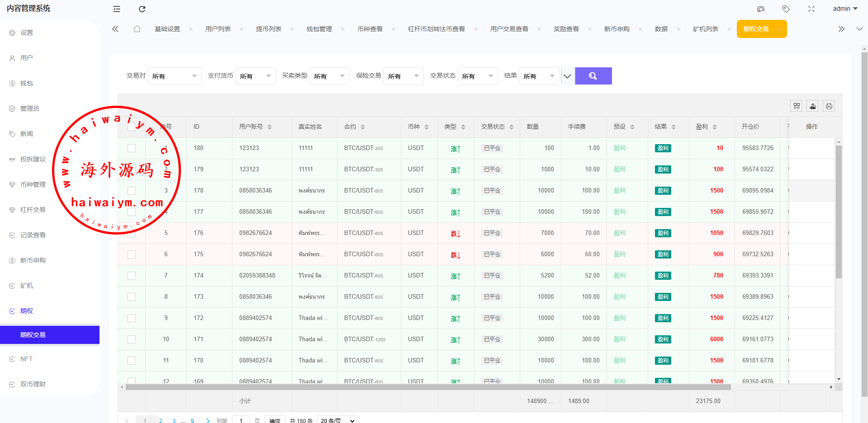Click the purple search button
The width and height of the screenshot is (868, 423).
click(593, 76)
